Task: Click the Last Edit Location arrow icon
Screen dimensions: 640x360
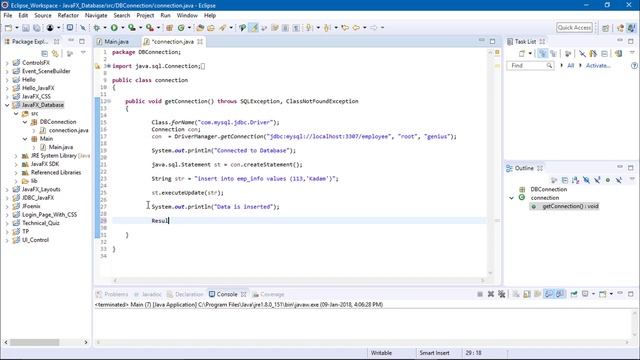Action: (345, 28)
